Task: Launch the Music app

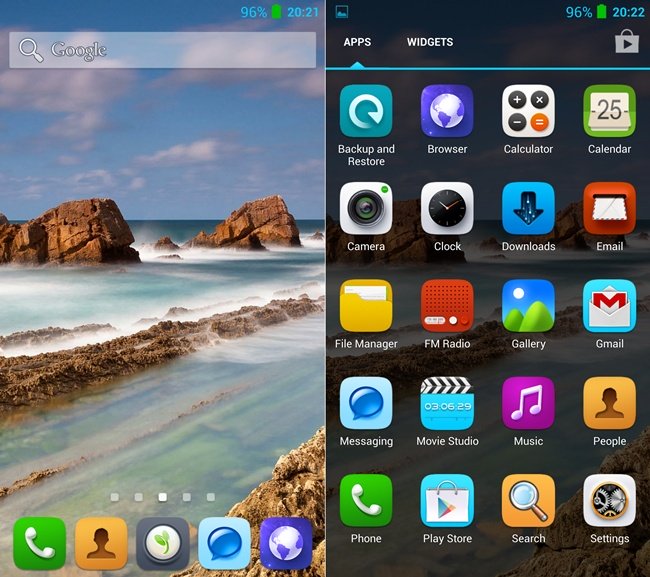Action: pos(528,403)
